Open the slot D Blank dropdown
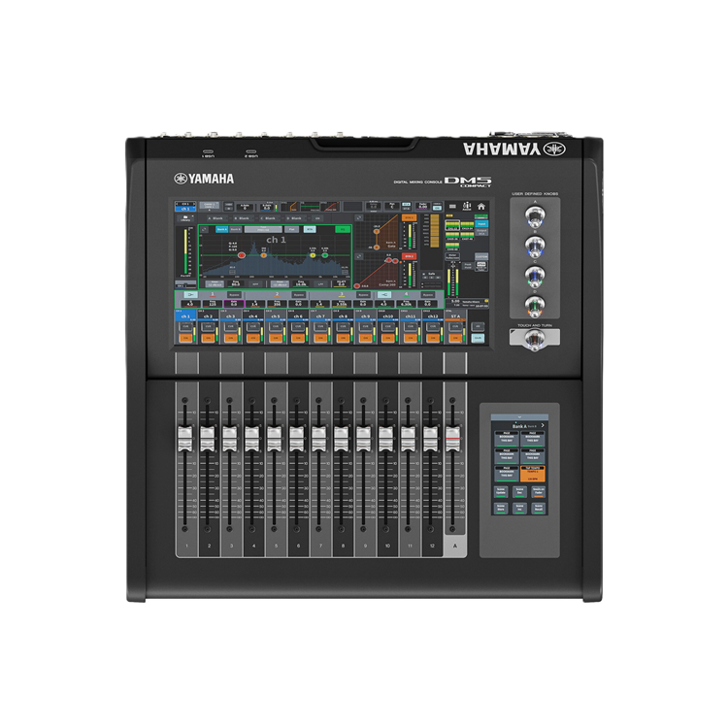 (296, 218)
